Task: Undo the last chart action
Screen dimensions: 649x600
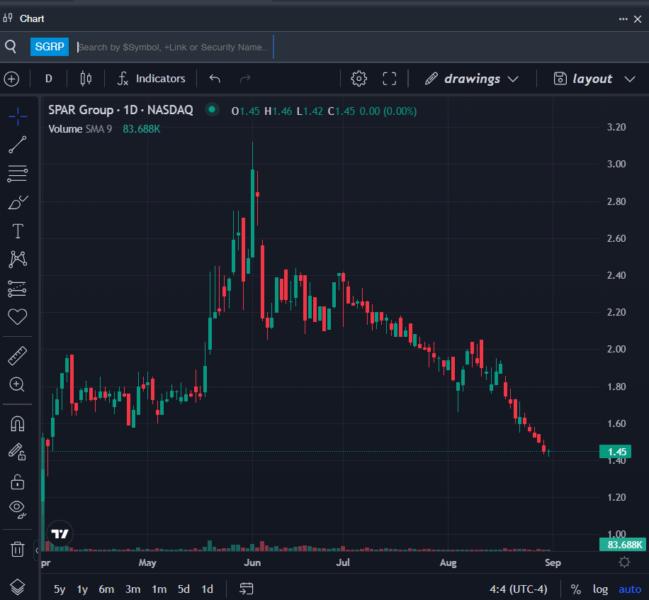Action: (x=215, y=79)
